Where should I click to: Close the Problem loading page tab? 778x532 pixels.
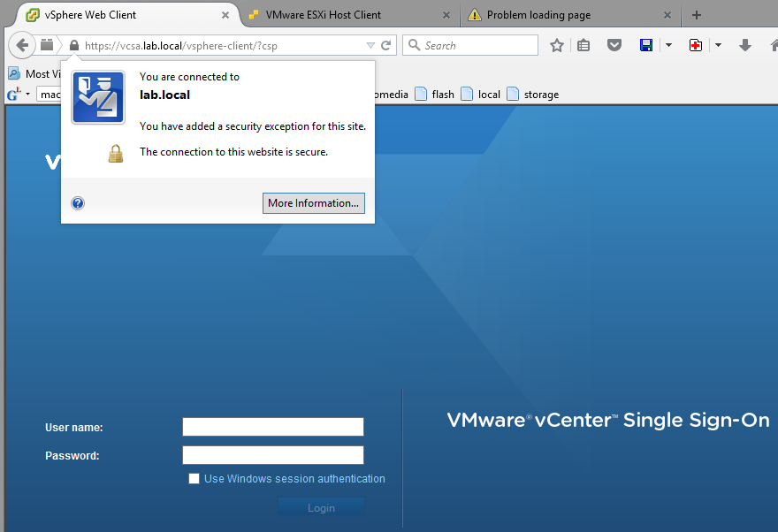click(x=667, y=15)
